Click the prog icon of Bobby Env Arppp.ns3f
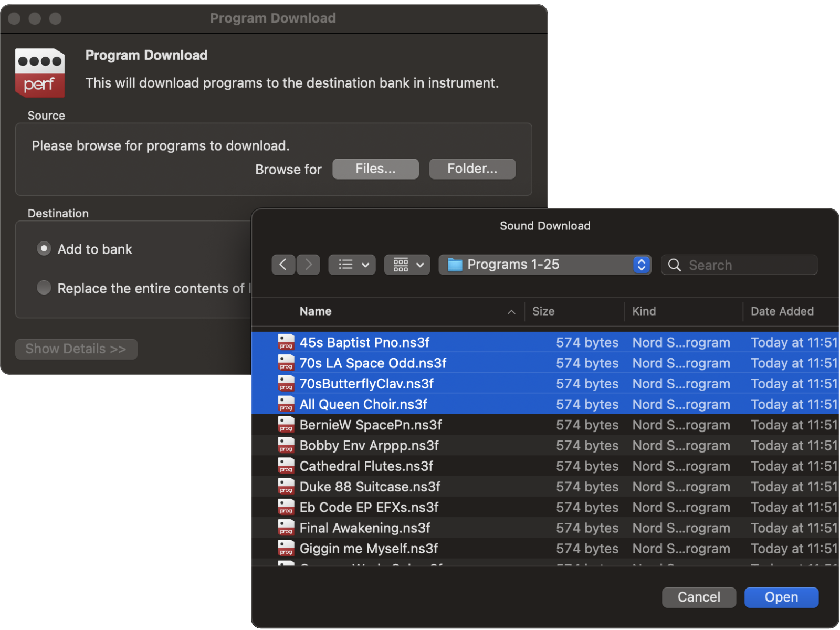This screenshot has width=840, height=630. 286,445
